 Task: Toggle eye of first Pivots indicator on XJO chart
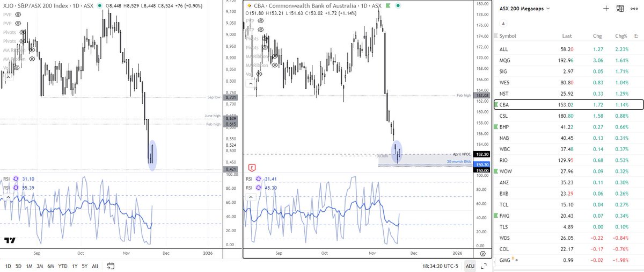[x=24, y=33]
